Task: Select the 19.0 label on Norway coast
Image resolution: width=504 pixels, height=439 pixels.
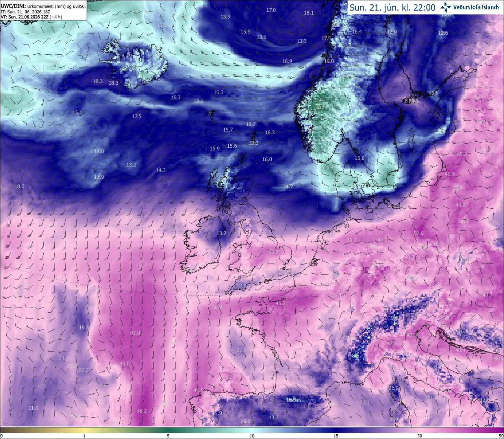Action: click(329, 61)
